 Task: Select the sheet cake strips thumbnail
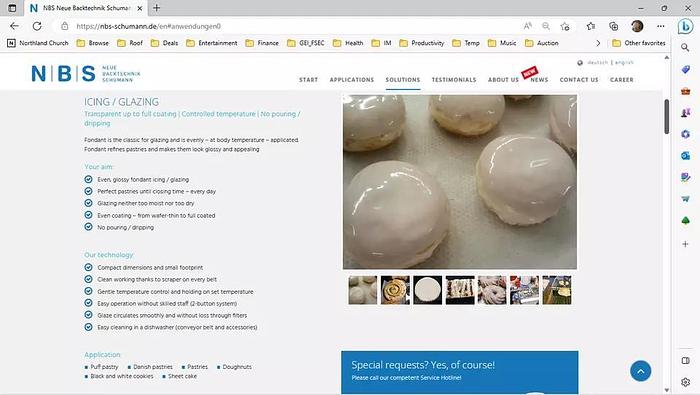(x=460, y=290)
